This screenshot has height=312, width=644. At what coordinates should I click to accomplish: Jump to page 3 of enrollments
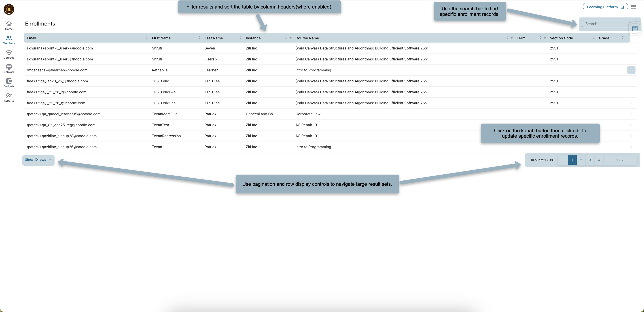(x=590, y=160)
